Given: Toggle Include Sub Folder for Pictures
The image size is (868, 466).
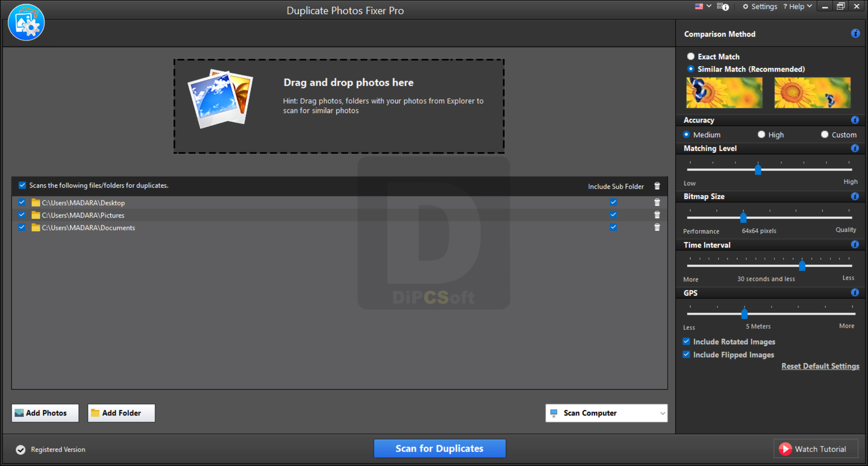Looking at the screenshot, I should click(613, 214).
